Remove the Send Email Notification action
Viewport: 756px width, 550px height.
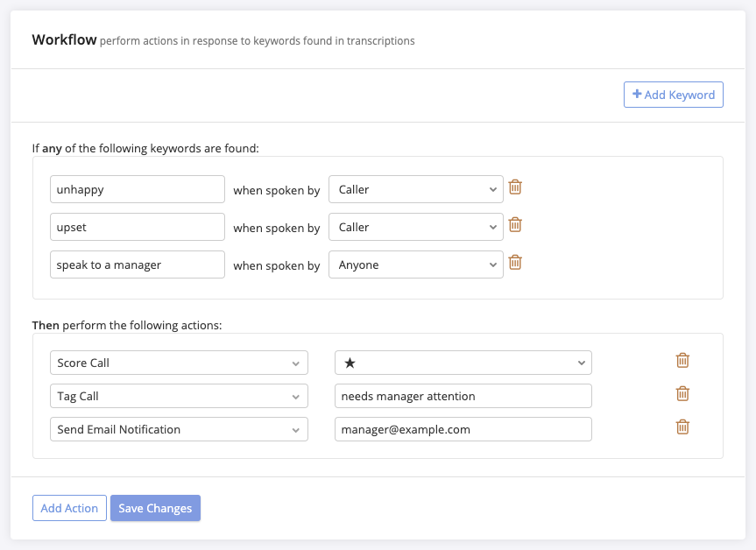[x=682, y=427]
